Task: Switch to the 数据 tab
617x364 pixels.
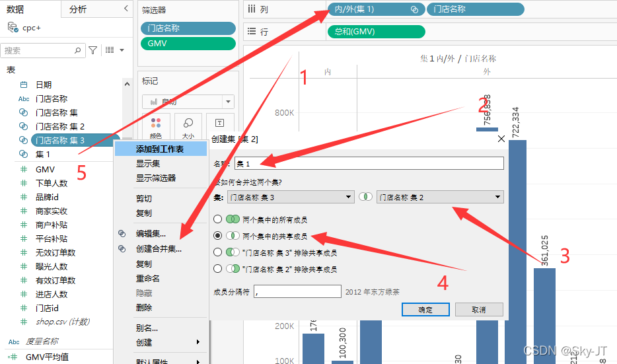Action: [16, 9]
